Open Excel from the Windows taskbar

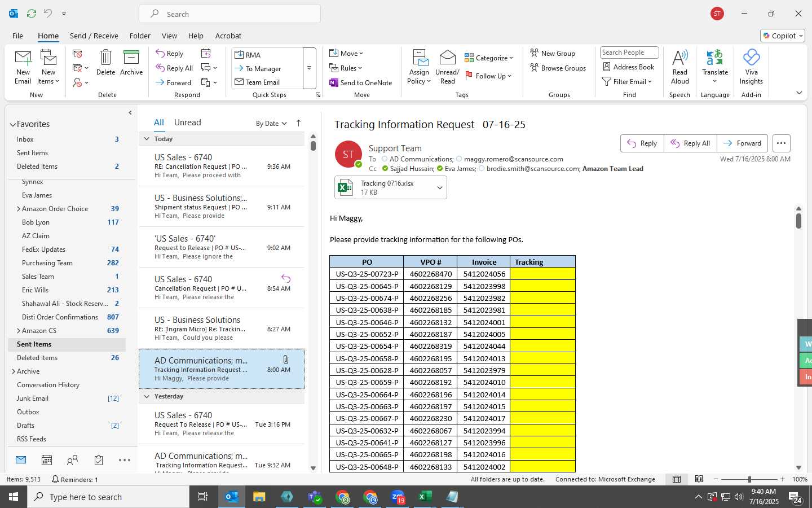[x=425, y=497]
